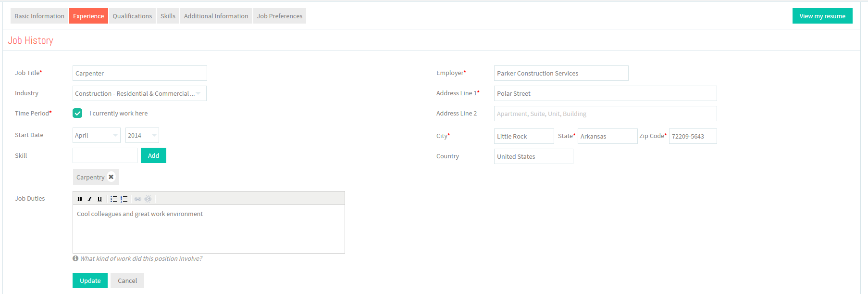Open the Start Date month dropdown

[96, 135]
